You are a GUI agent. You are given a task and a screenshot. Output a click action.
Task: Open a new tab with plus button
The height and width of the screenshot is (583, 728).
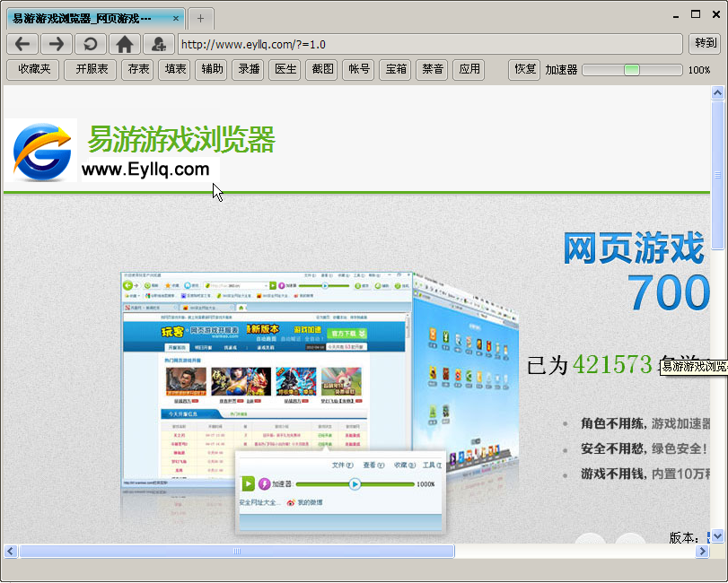(200, 19)
